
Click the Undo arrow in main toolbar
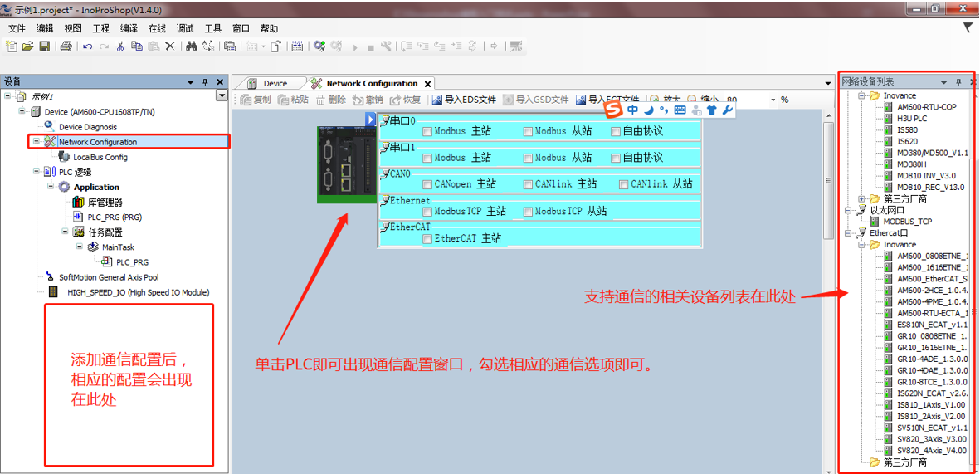pos(88,46)
